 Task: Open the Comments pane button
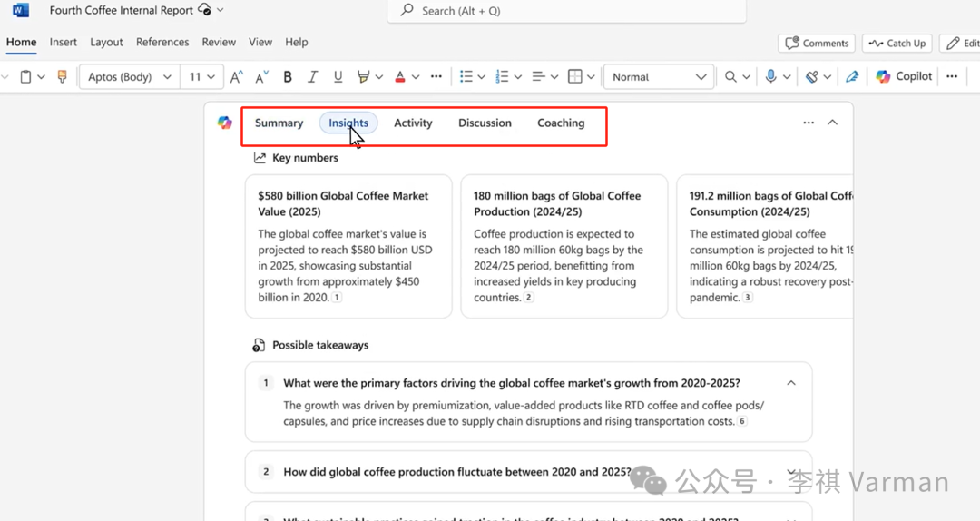click(817, 44)
